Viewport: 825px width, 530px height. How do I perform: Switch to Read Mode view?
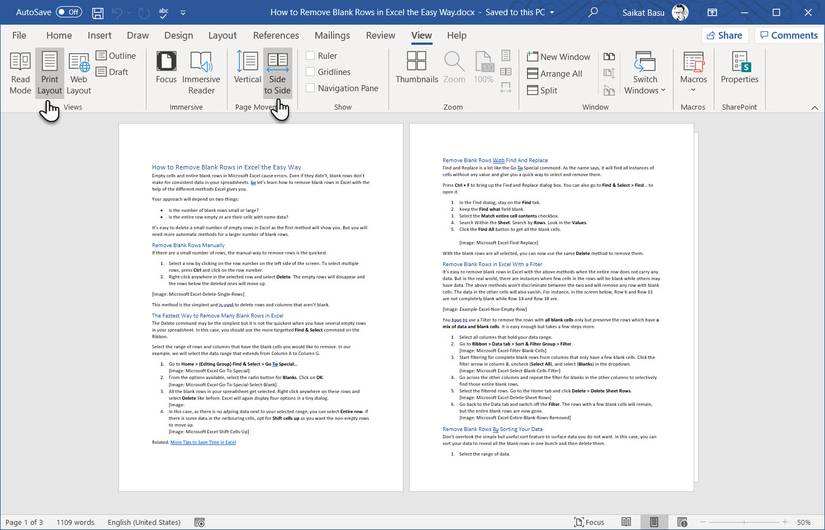(20, 73)
